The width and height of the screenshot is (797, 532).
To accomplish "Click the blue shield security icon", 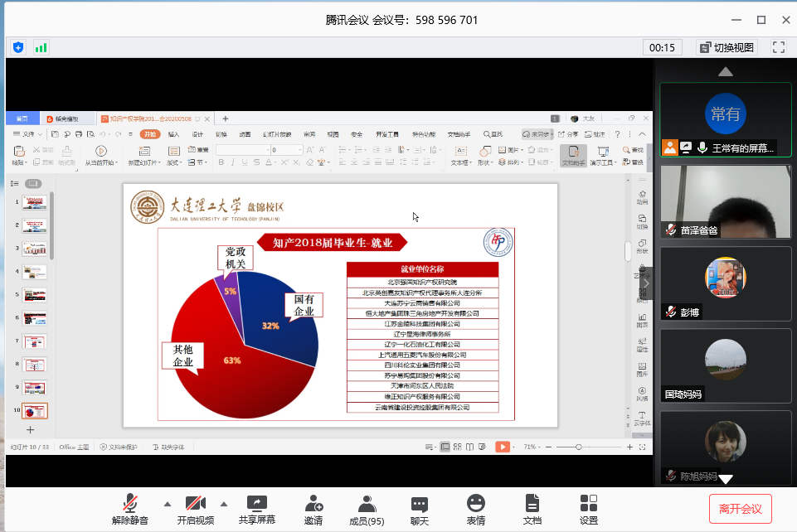I will (18, 47).
